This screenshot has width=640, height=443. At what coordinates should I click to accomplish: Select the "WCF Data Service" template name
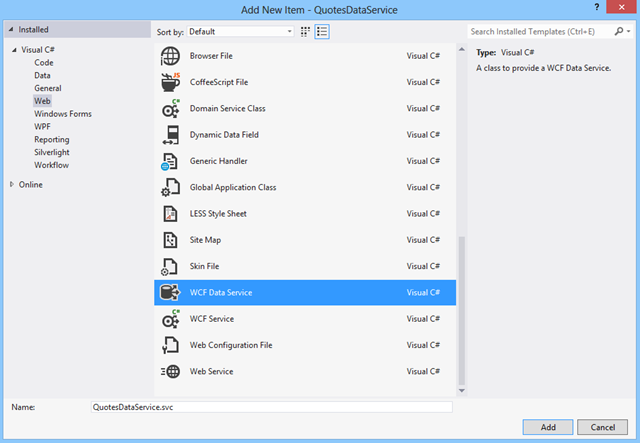point(221,293)
